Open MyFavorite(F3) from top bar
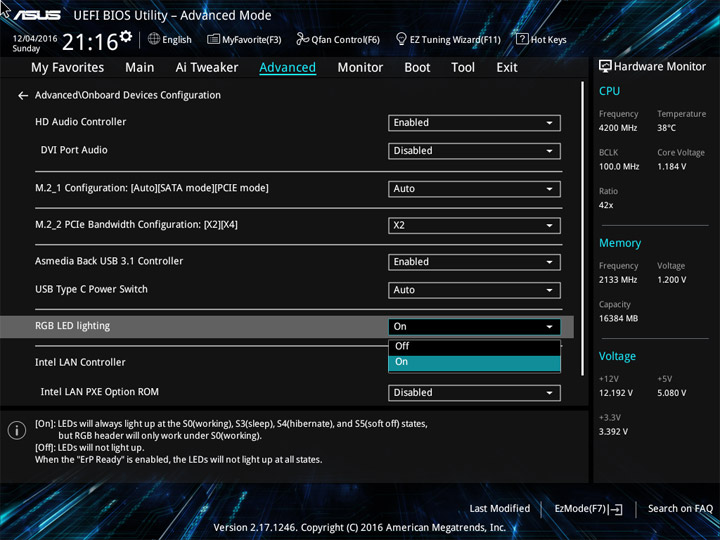This screenshot has width=720, height=540. click(244, 39)
